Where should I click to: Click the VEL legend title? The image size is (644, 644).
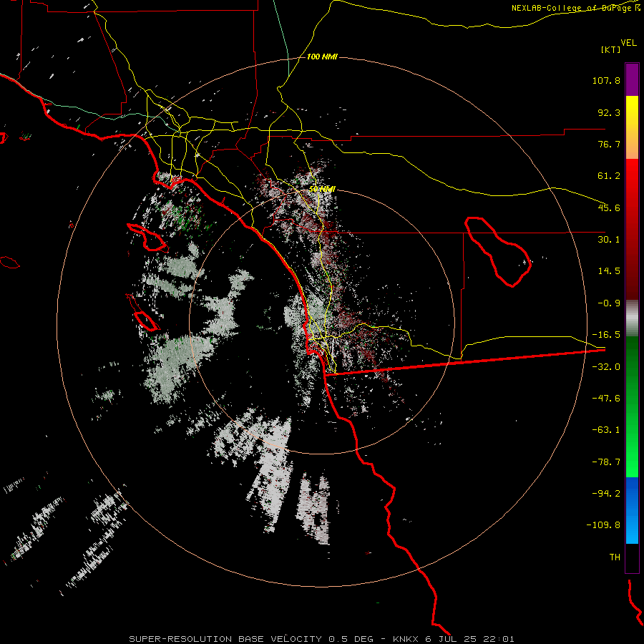[x=628, y=43]
